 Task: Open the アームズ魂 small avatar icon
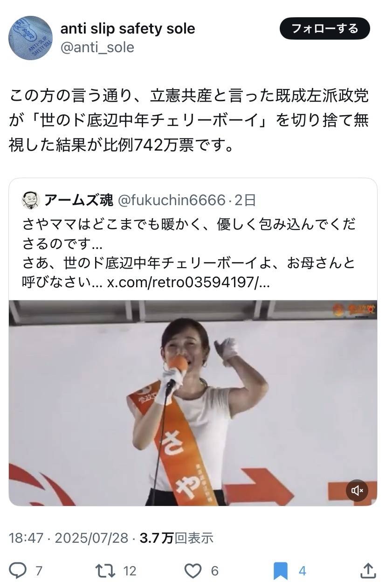[x=31, y=200]
